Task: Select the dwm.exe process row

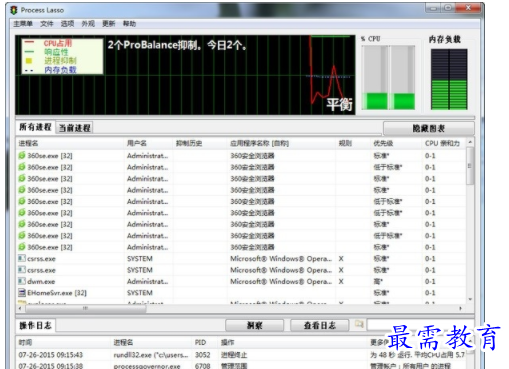Action: pos(241,281)
